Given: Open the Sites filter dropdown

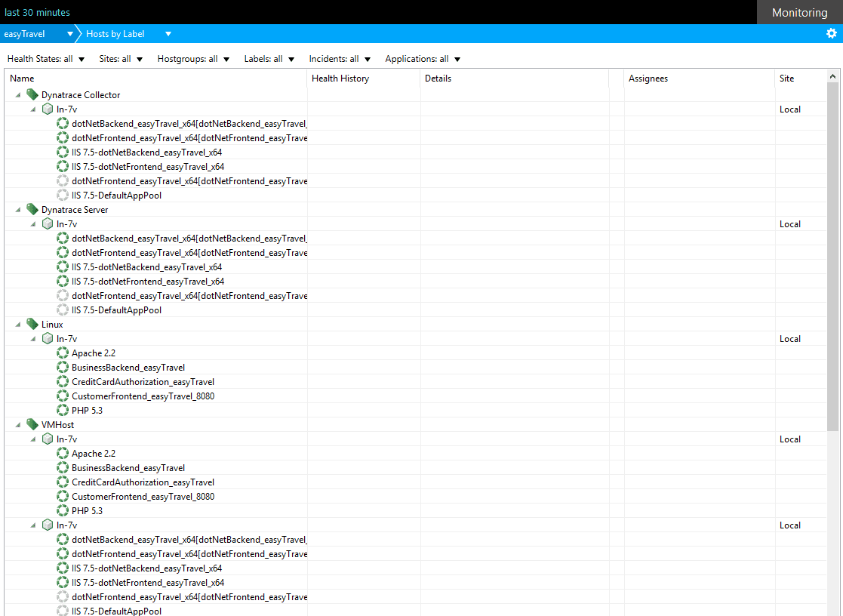Looking at the screenshot, I should (x=121, y=59).
